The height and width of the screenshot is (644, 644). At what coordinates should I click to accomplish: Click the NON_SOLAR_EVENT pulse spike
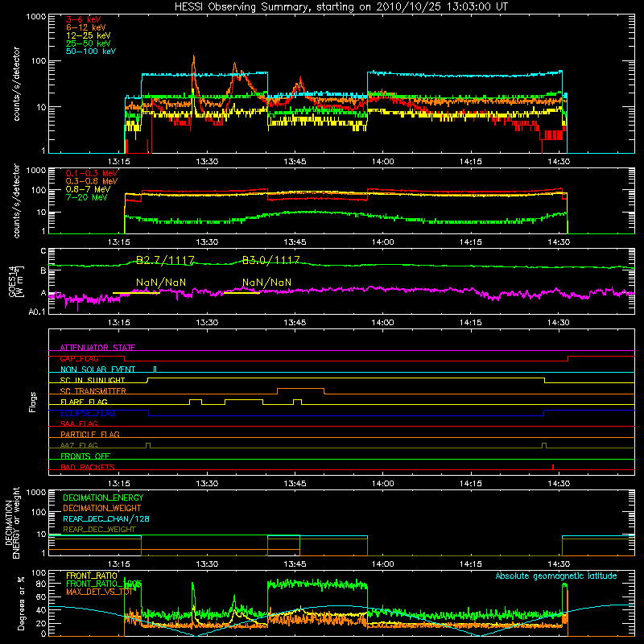point(155,369)
